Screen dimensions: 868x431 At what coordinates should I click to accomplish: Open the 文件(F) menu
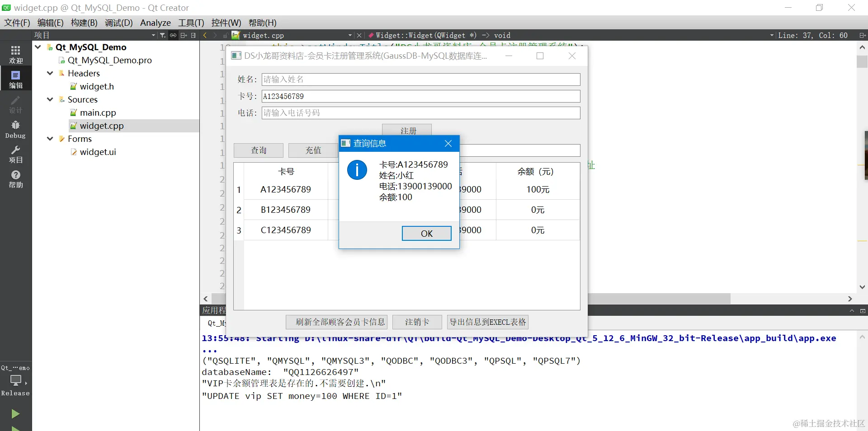pos(17,23)
